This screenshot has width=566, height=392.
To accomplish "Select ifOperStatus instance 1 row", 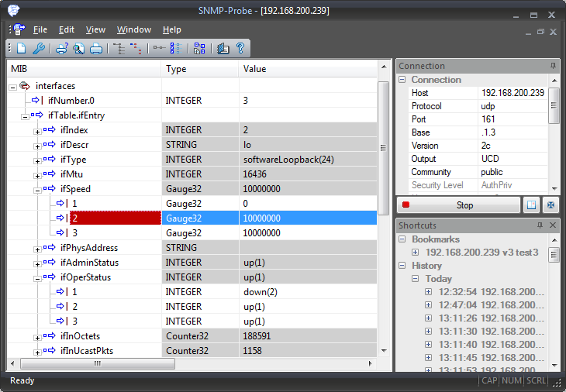I will pos(192,292).
